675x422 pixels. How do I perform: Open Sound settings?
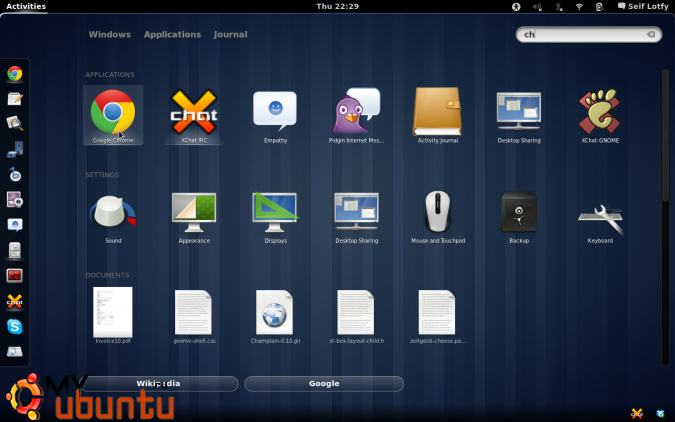113,216
